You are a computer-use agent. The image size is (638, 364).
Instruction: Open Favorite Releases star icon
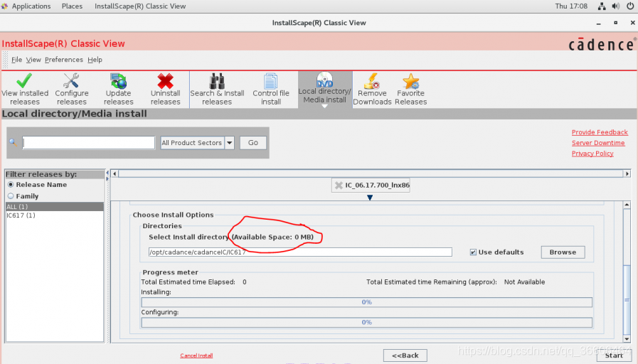(x=410, y=81)
